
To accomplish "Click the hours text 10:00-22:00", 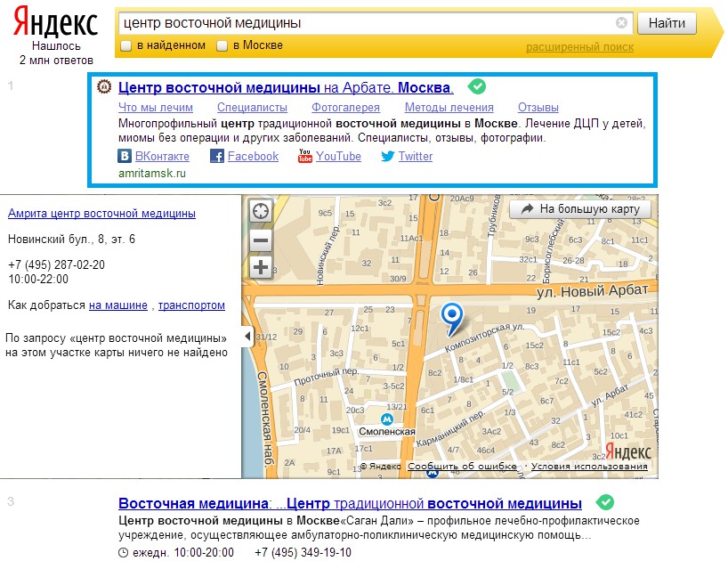I will (x=38, y=279).
